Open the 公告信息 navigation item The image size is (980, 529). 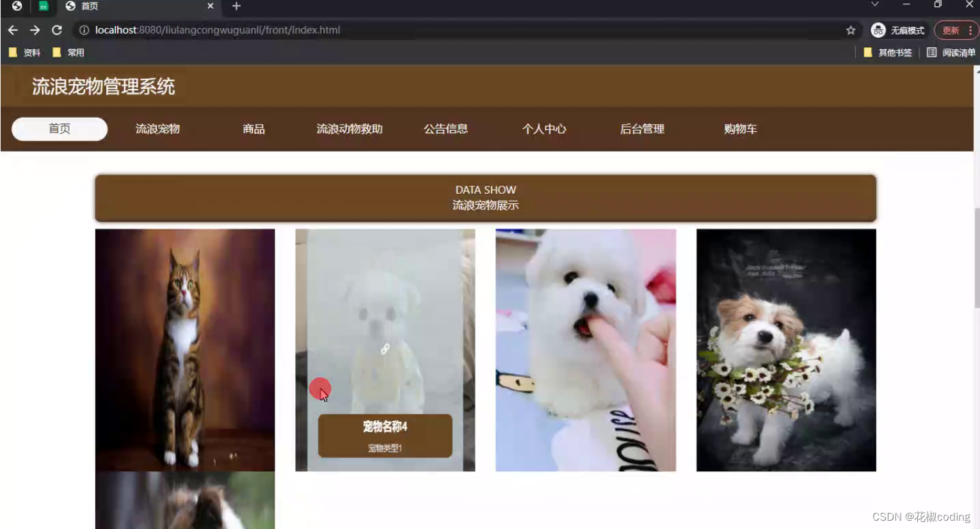[x=446, y=129]
